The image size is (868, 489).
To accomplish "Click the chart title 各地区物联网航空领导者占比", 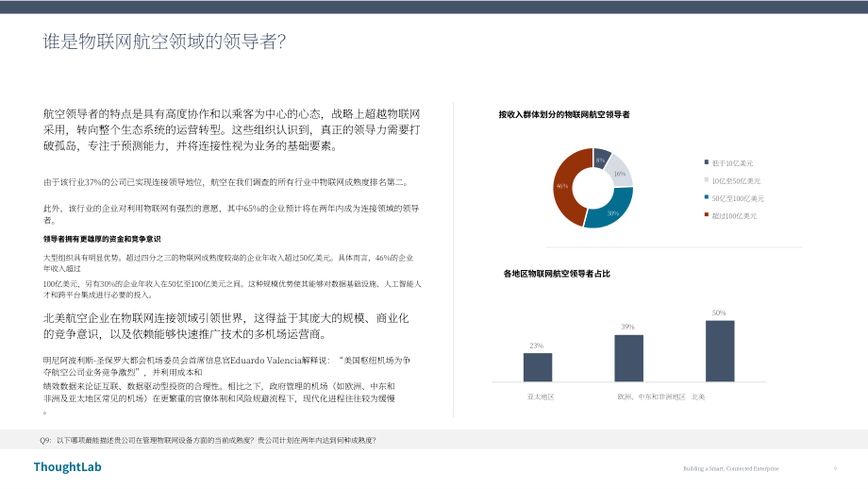I will point(557,274).
